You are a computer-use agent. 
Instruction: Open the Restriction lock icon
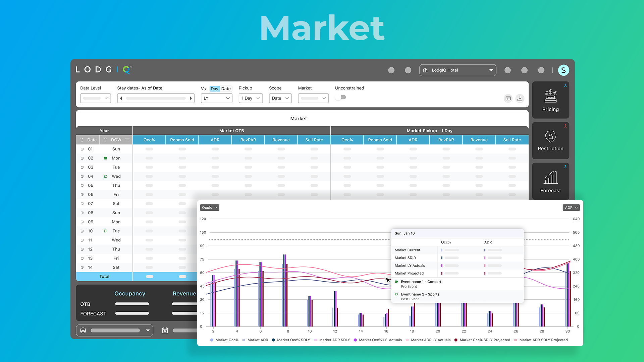click(550, 137)
